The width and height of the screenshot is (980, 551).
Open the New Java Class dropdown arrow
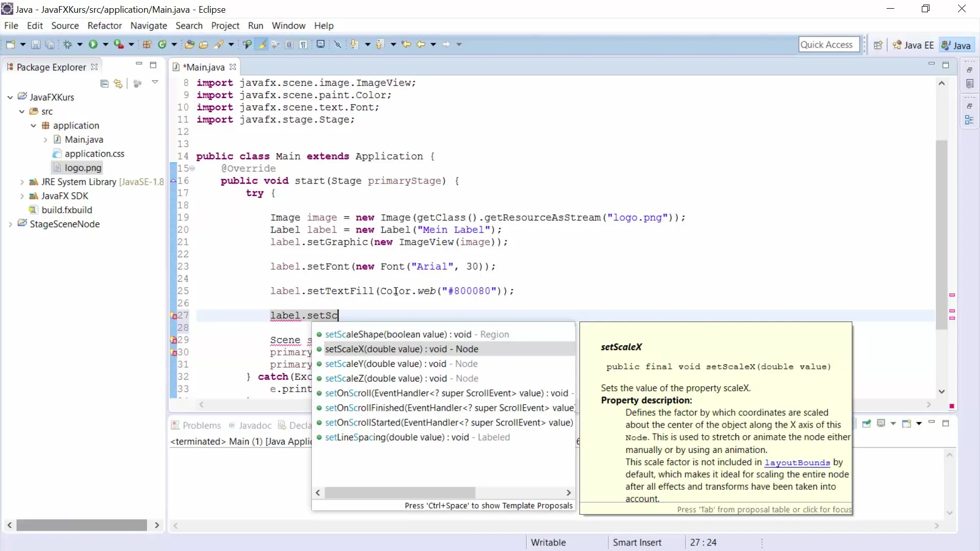pyautogui.click(x=174, y=44)
